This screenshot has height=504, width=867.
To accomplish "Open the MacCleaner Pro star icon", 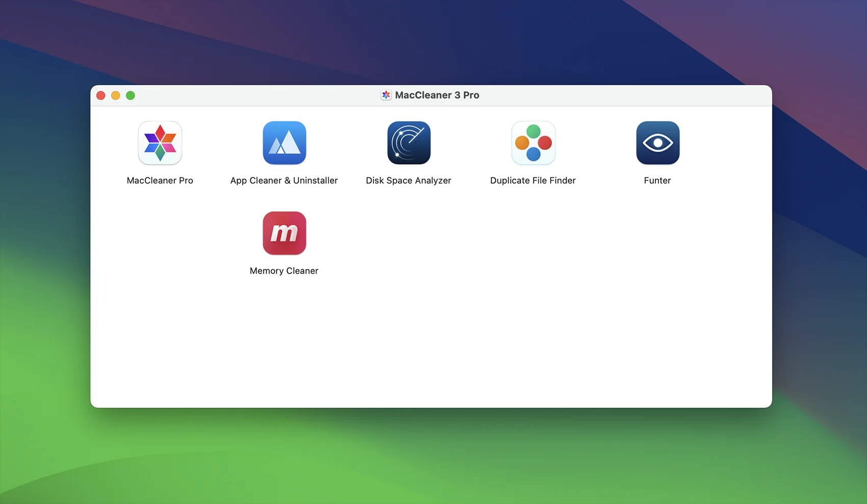I will 160,143.
